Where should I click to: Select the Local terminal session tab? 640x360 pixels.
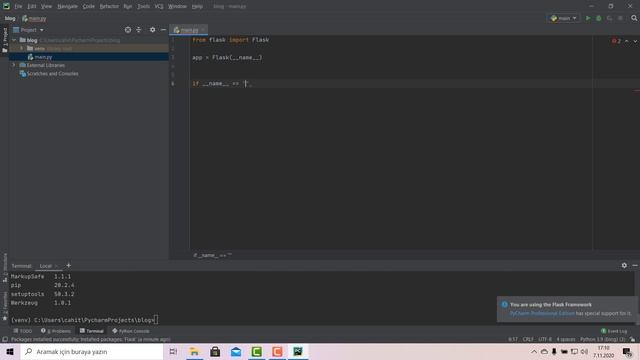pyautogui.click(x=48, y=266)
